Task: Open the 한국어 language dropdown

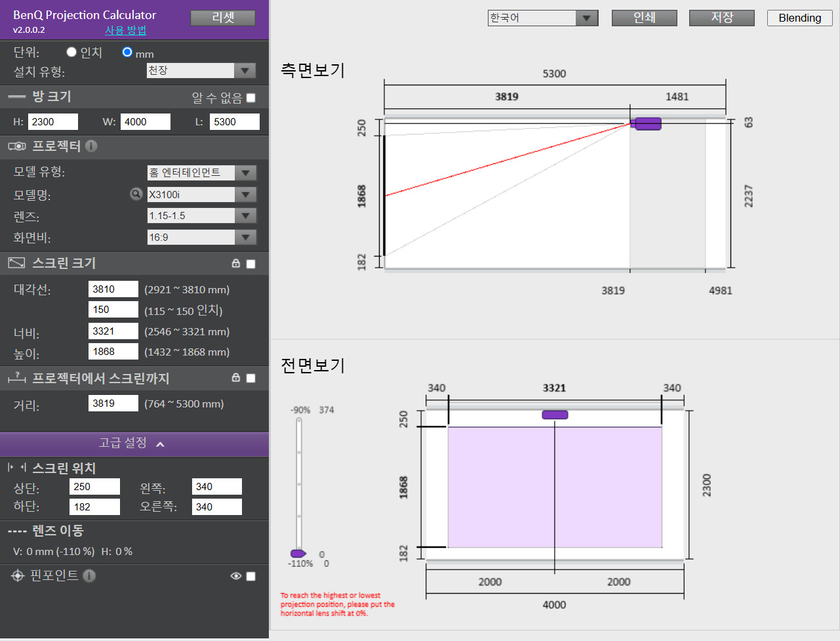Action: pyautogui.click(x=543, y=18)
